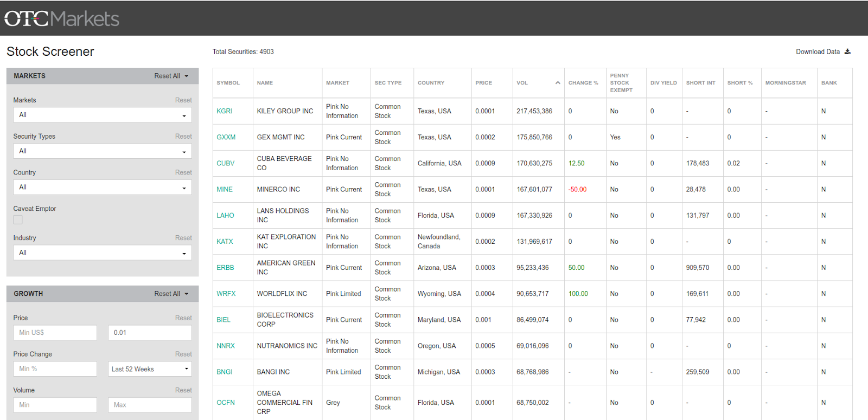
Task: Open the KATX symbol link
Action: [225, 242]
